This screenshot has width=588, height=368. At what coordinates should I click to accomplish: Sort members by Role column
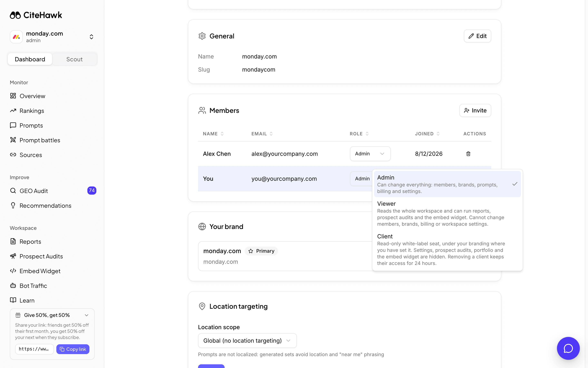pos(359,134)
